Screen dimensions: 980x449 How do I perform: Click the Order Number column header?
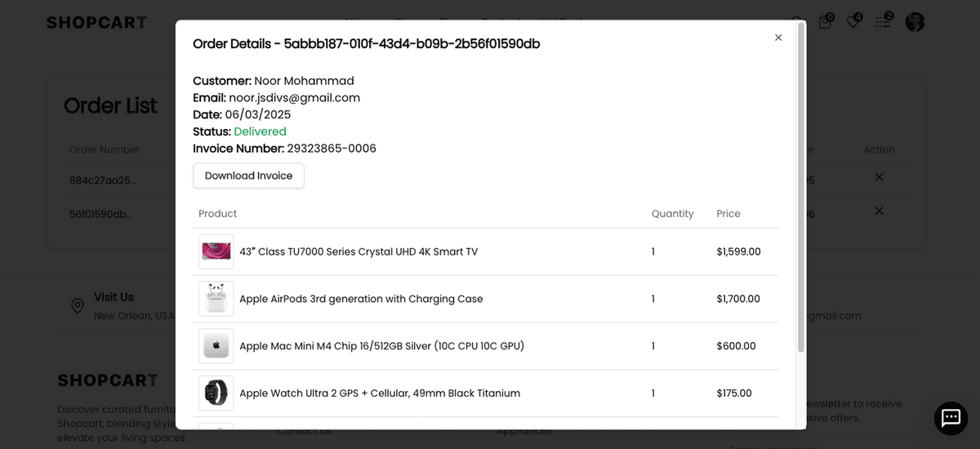[105, 149]
